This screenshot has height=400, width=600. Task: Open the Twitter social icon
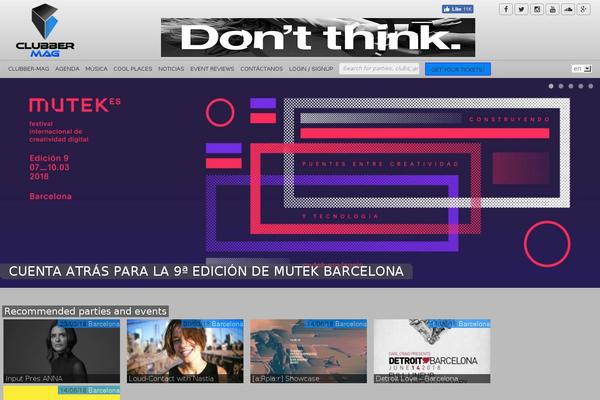click(521, 9)
